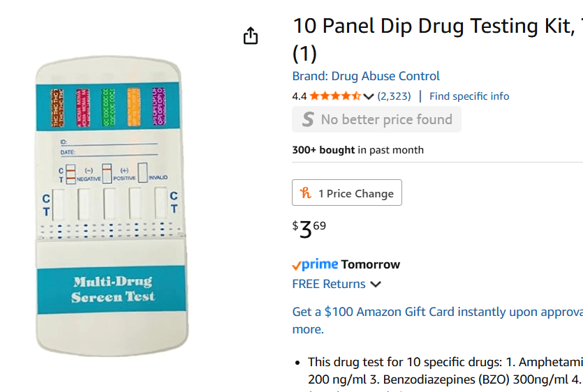Click the 10 Panel Dip Drug Testing Kit title
583x392 pixels.
tap(433, 27)
